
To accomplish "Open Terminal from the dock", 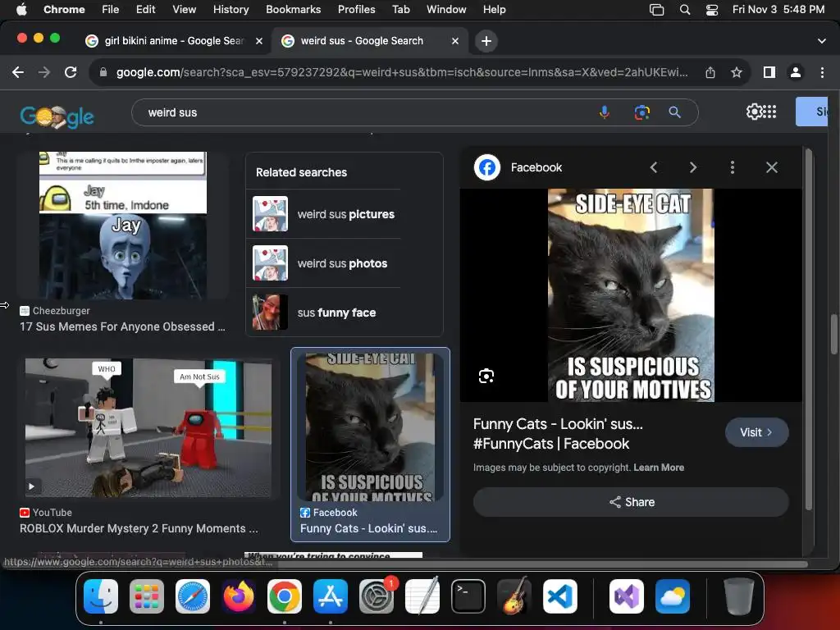I will pos(468,596).
